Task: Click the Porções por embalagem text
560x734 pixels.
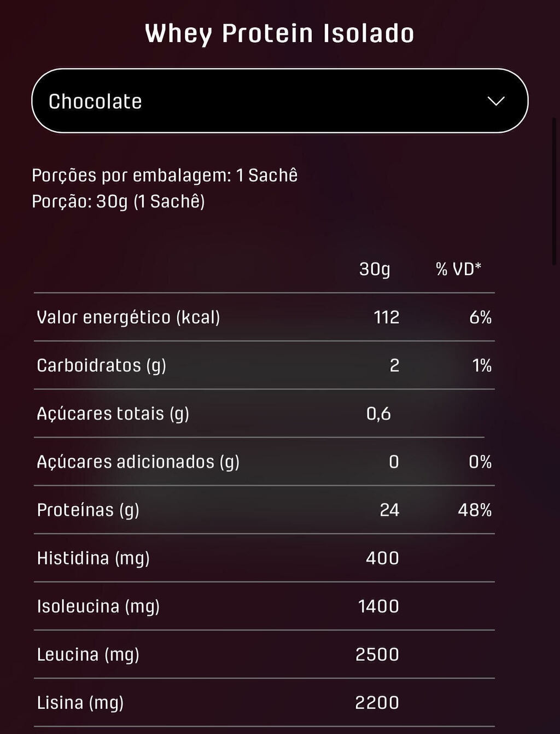Action: pos(165,175)
